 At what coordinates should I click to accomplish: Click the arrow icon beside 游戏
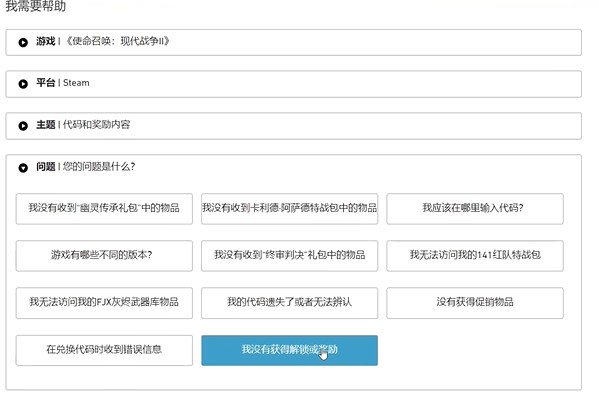click(23, 42)
